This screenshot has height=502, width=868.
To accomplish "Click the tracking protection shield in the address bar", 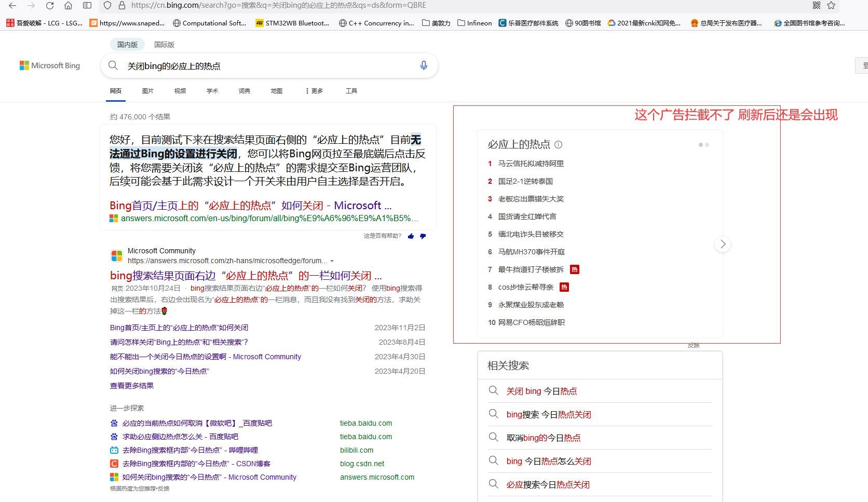I will [x=107, y=5].
